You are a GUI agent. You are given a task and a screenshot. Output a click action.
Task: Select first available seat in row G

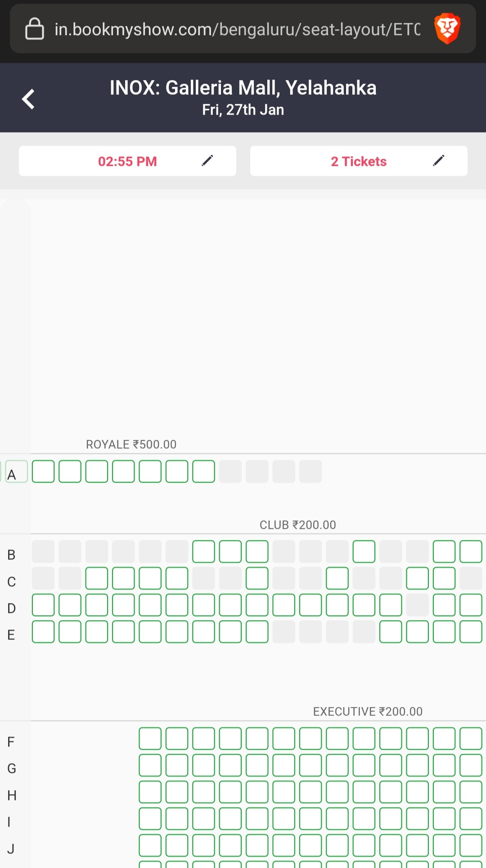(x=150, y=765)
